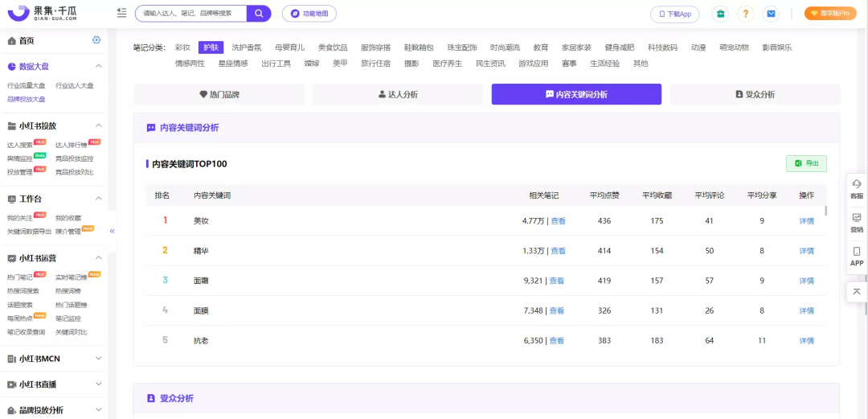Click the 导出 export button
Screen dimensions: 868x419
pos(807,163)
